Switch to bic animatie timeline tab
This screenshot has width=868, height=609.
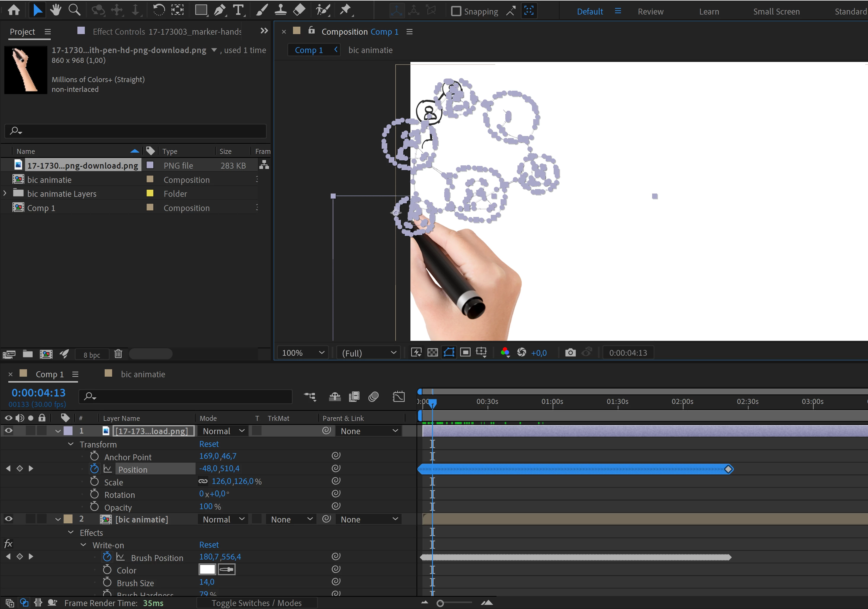(x=143, y=374)
